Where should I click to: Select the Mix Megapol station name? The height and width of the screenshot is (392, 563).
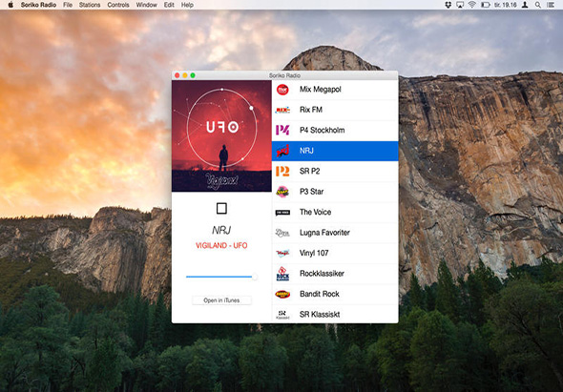[321, 90]
